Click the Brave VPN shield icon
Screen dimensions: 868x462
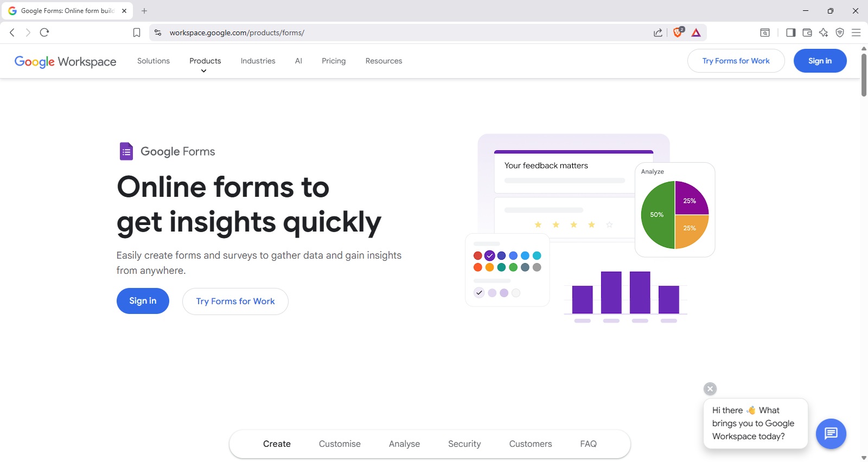(840, 33)
